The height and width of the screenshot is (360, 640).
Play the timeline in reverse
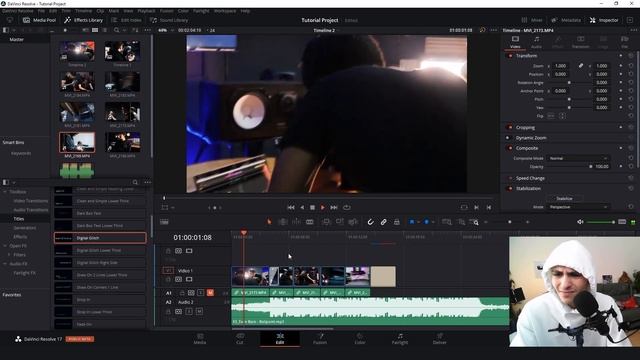tap(302, 207)
